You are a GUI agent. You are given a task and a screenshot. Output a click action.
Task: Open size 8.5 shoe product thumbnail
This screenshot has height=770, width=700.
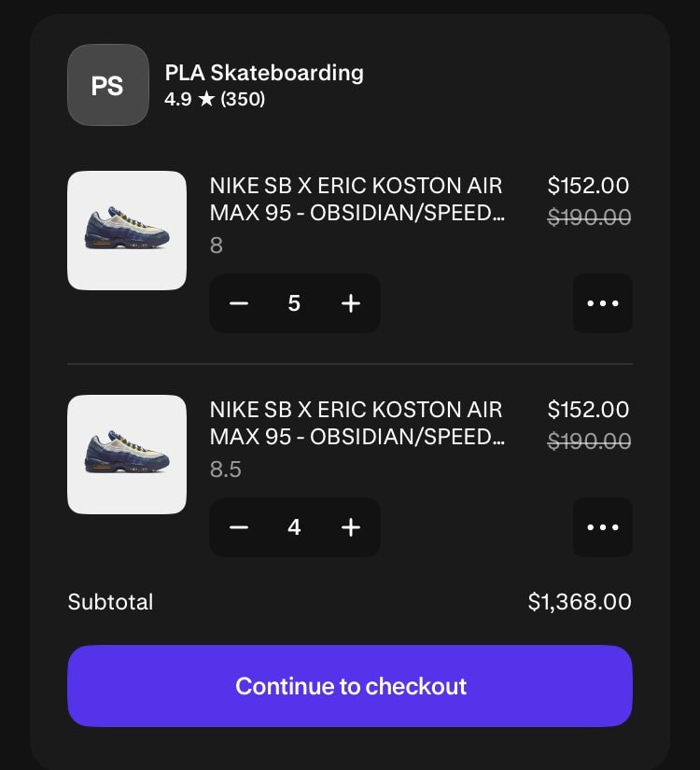coord(127,455)
